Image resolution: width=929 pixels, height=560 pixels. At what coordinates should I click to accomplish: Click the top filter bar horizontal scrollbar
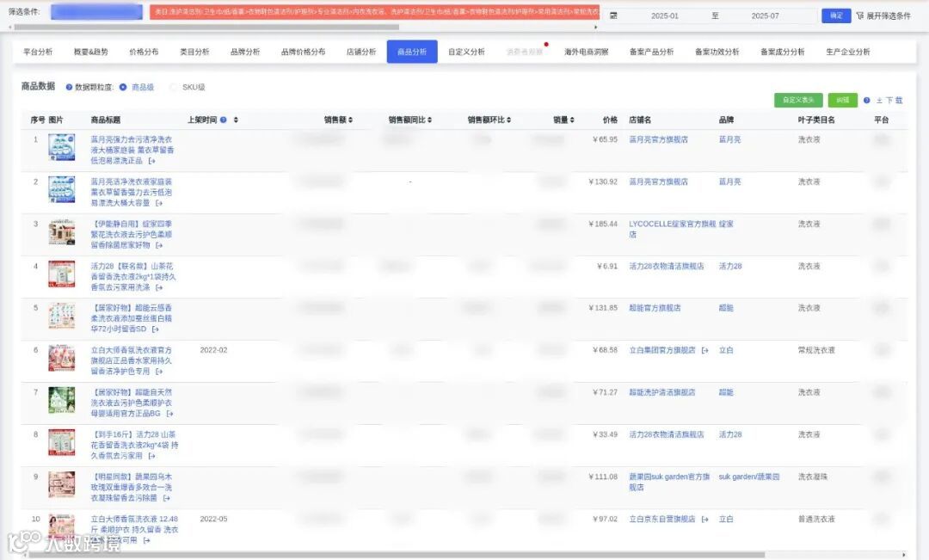pos(206,28)
